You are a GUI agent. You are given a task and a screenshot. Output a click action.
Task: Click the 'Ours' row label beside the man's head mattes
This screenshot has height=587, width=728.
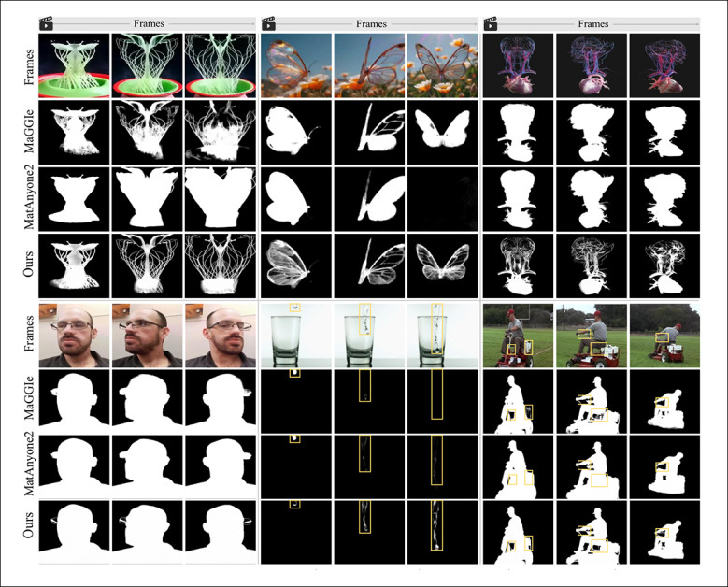pyautogui.click(x=29, y=525)
